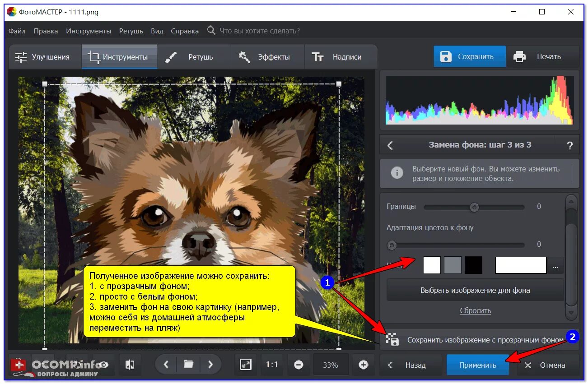Click the wide white current color box
588x384 pixels.
(x=521, y=265)
